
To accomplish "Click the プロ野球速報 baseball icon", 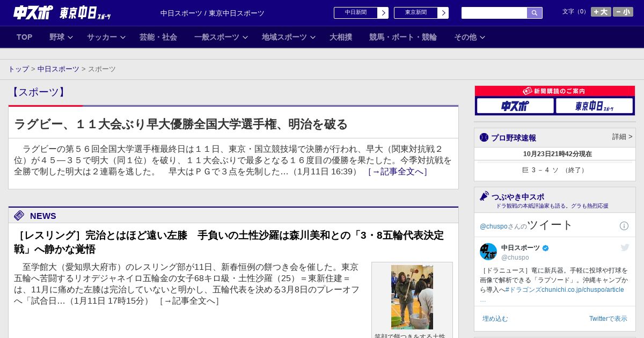I will (x=484, y=137).
